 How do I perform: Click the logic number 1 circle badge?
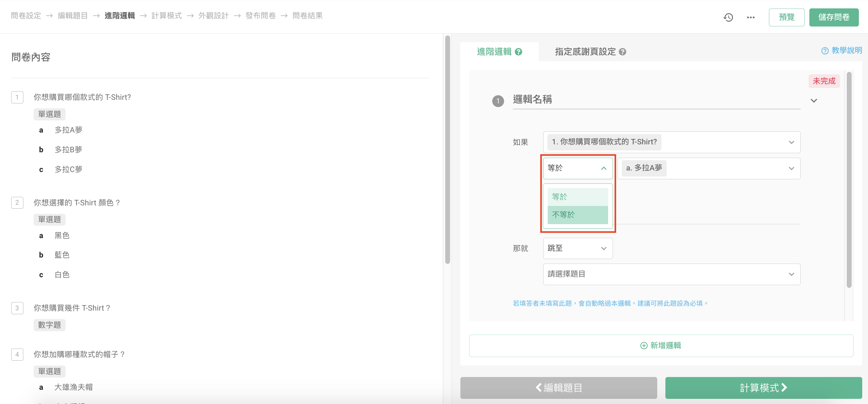click(x=498, y=101)
